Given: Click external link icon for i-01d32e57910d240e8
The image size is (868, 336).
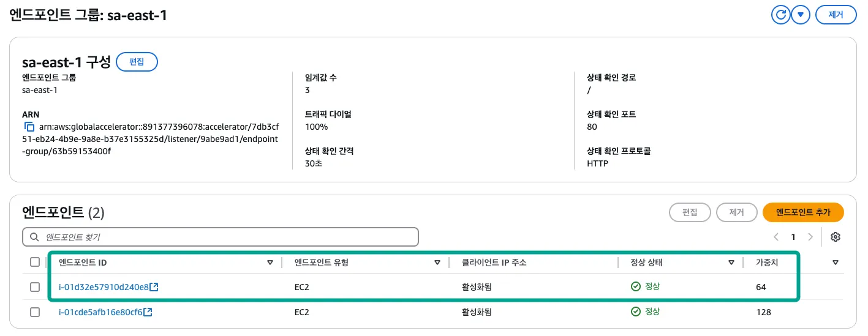Looking at the screenshot, I should tap(154, 287).
